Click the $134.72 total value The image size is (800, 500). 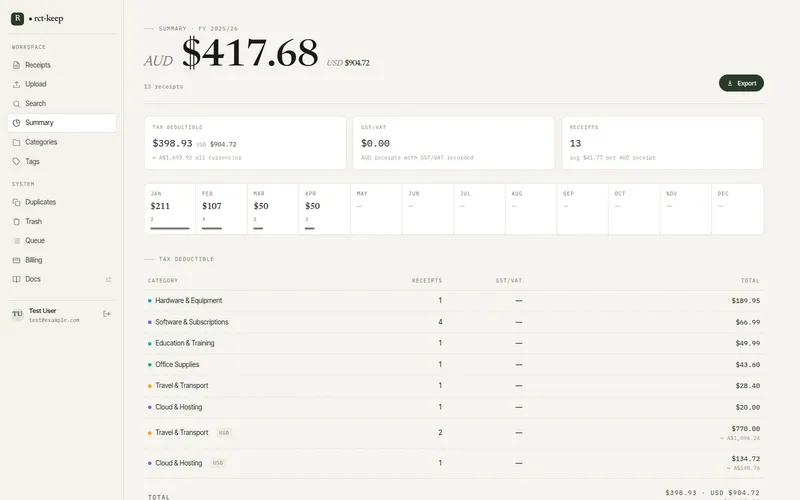745,459
